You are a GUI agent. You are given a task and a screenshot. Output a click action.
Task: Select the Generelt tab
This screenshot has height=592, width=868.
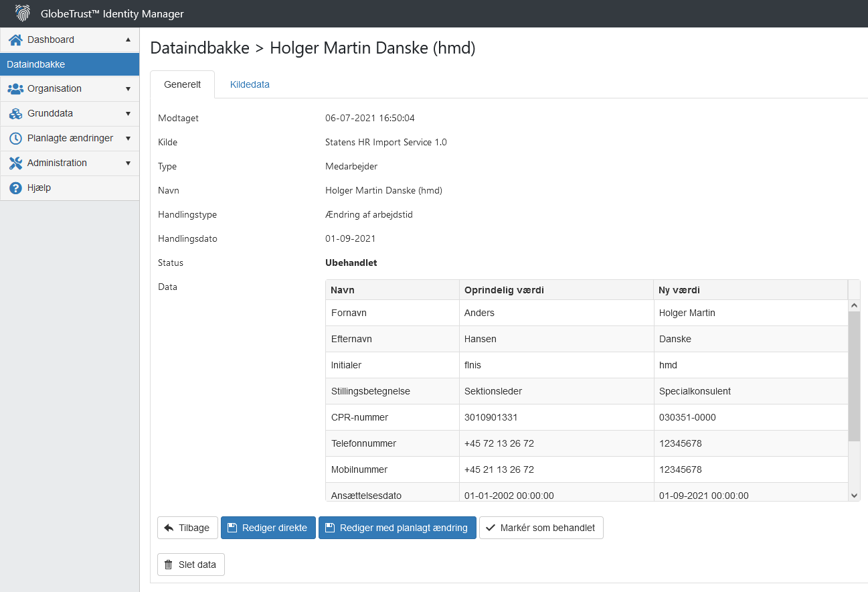click(x=182, y=84)
